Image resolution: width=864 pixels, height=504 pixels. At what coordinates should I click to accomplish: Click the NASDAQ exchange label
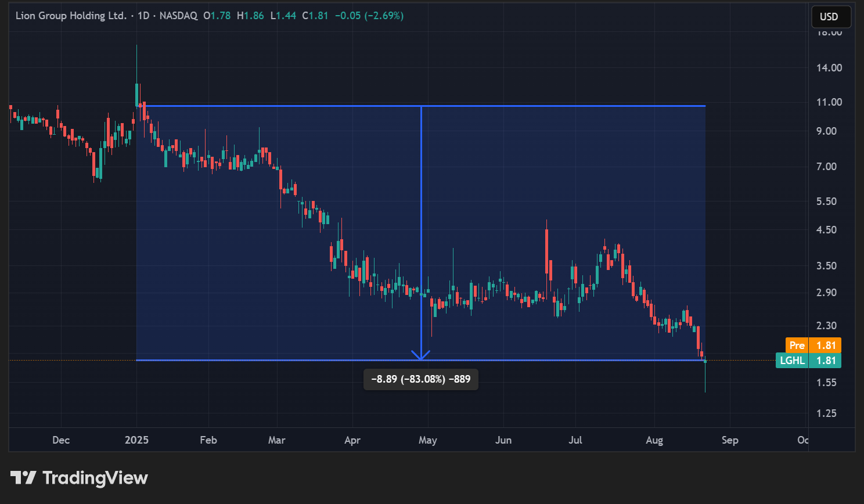click(178, 16)
